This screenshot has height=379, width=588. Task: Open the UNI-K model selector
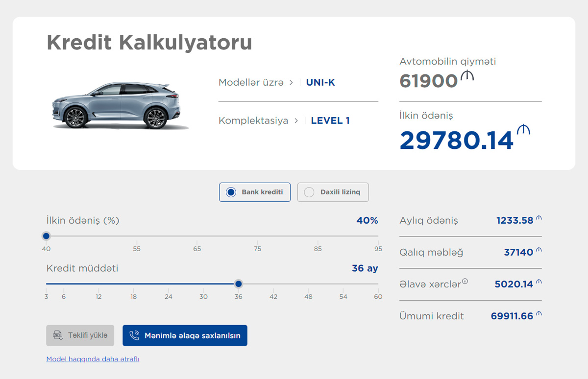point(320,82)
